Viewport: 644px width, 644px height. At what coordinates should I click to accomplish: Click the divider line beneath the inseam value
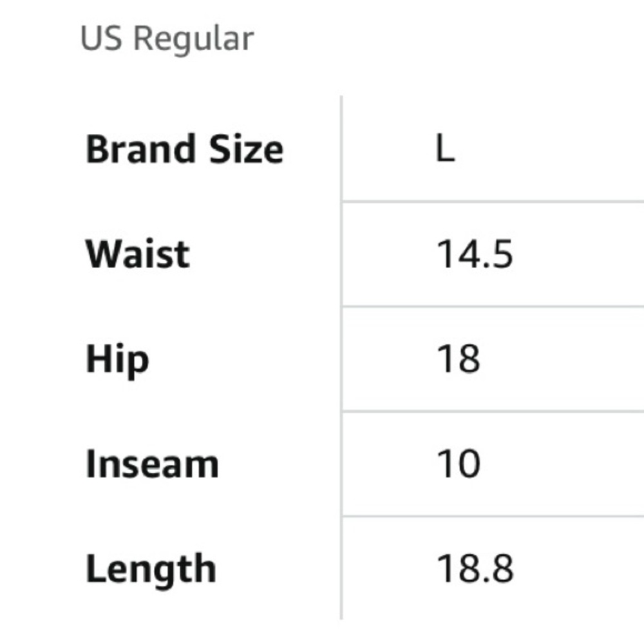tap(493, 516)
